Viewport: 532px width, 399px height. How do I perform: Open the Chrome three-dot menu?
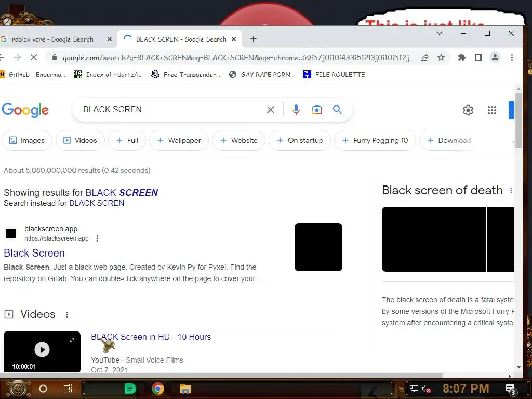512,57
